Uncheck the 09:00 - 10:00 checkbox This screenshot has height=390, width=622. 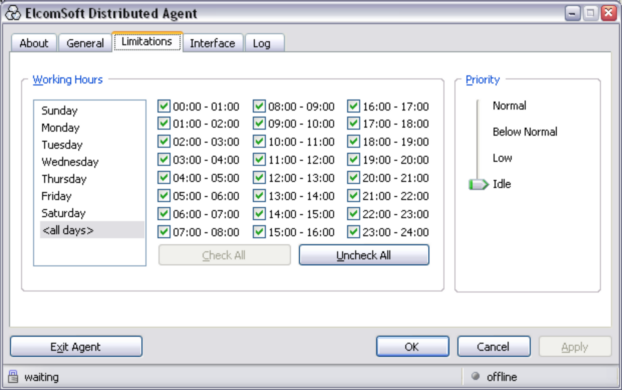coord(259,124)
